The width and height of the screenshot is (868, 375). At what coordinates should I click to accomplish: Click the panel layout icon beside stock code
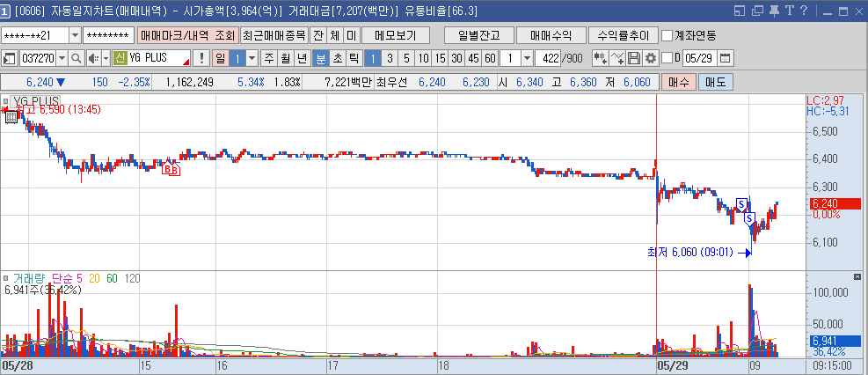[10, 58]
